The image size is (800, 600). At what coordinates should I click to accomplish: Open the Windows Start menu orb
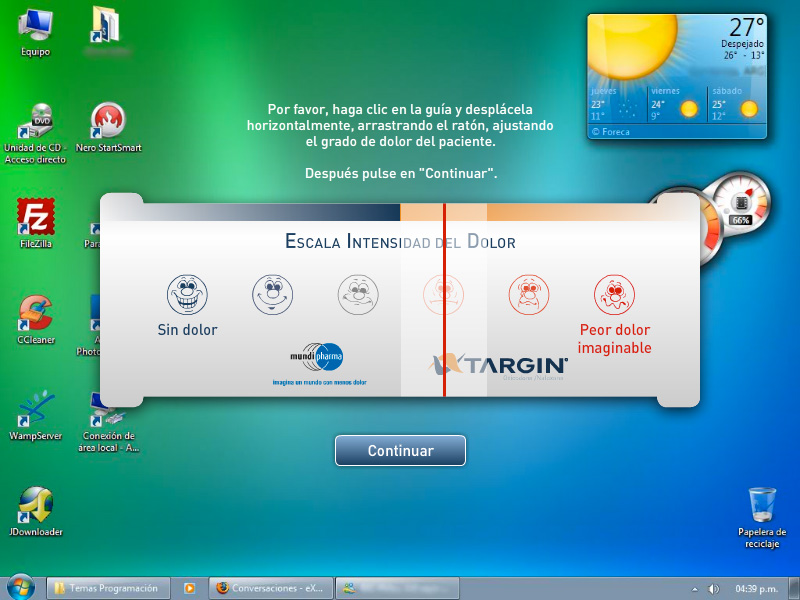pos(20,587)
